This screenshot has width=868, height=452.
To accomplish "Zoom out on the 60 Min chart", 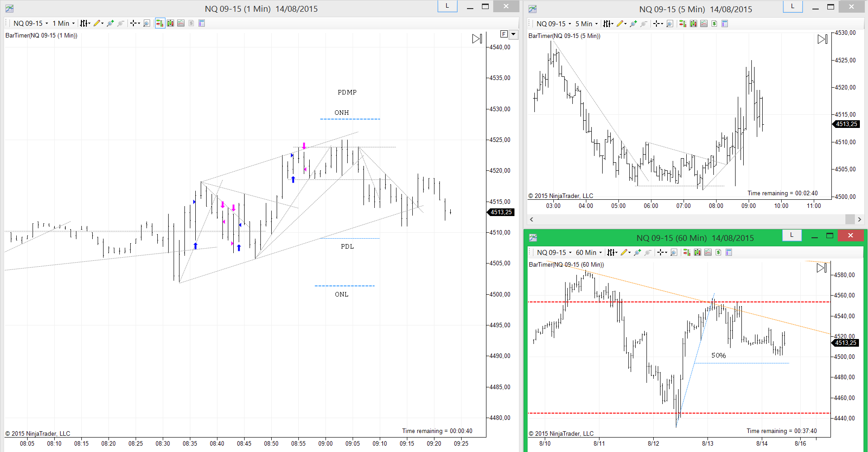I will tap(648, 253).
